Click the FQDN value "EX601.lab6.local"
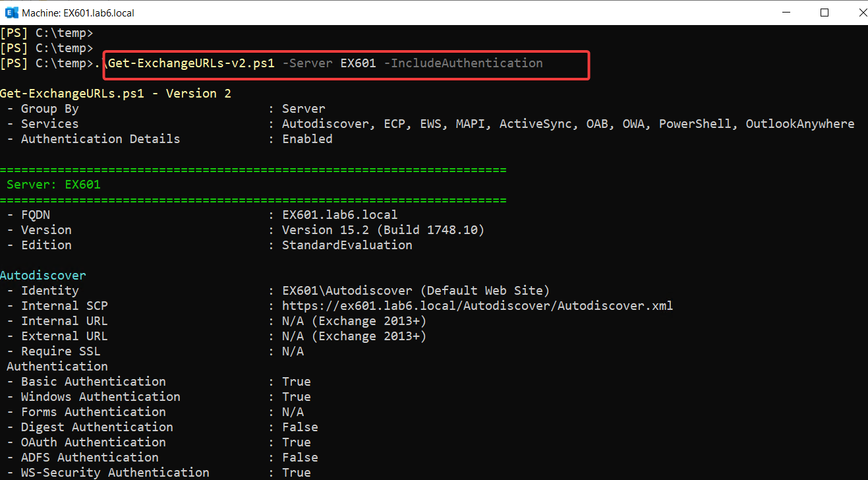868x480 pixels. coord(340,215)
